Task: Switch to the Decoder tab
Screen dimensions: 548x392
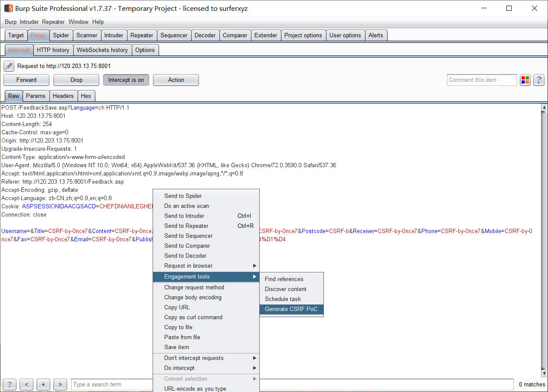Action: click(205, 36)
